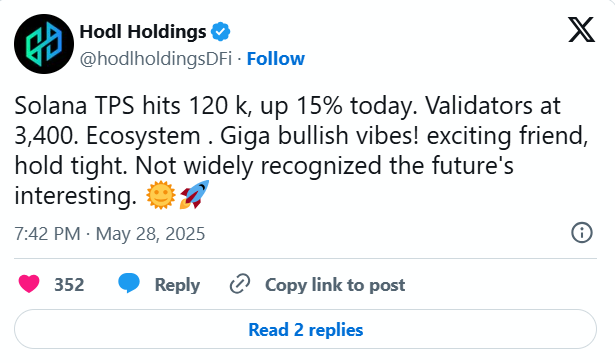Image resolution: width=615 pixels, height=363 pixels.
Task: Open the X logo link
Action: [582, 29]
